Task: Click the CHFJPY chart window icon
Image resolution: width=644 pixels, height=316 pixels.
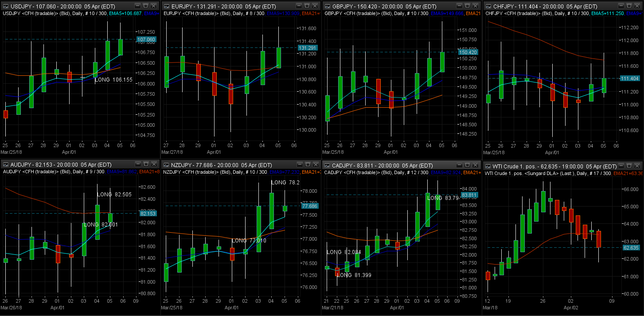Action: [488, 6]
